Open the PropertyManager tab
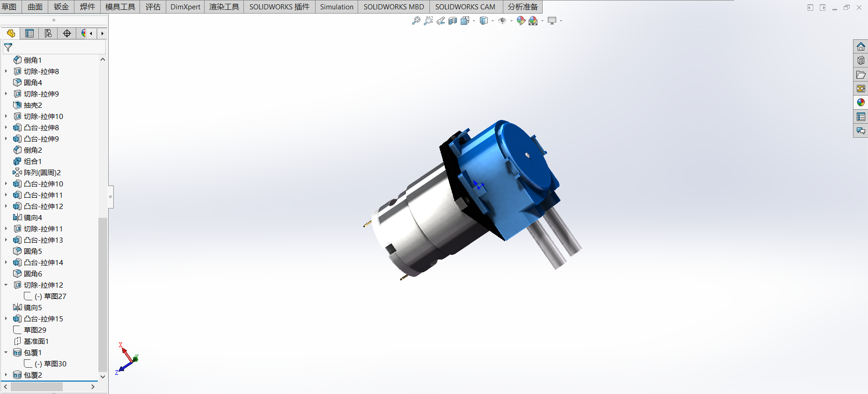The height and width of the screenshot is (394, 868). (29, 33)
